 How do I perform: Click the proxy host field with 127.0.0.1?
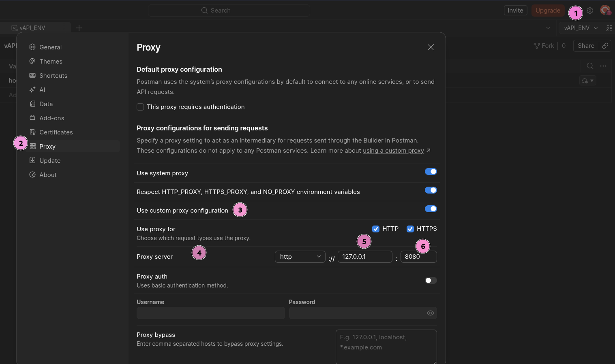[365, 257]
